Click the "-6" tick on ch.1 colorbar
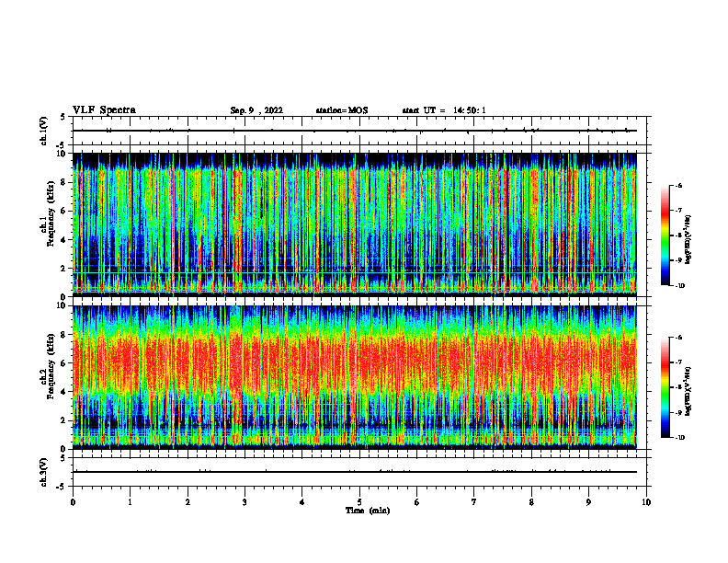The image size is (728, 563). [x=678, y=186]
